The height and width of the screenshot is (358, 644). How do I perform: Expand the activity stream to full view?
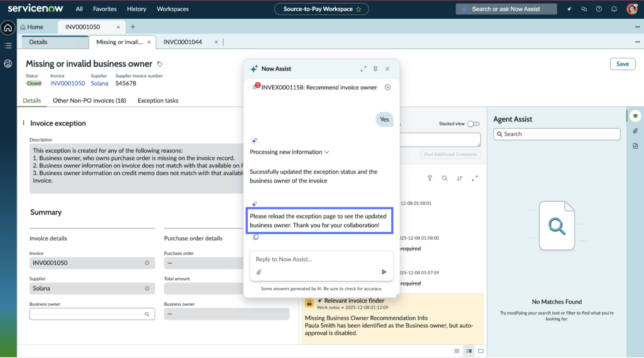tap(475, 179)
